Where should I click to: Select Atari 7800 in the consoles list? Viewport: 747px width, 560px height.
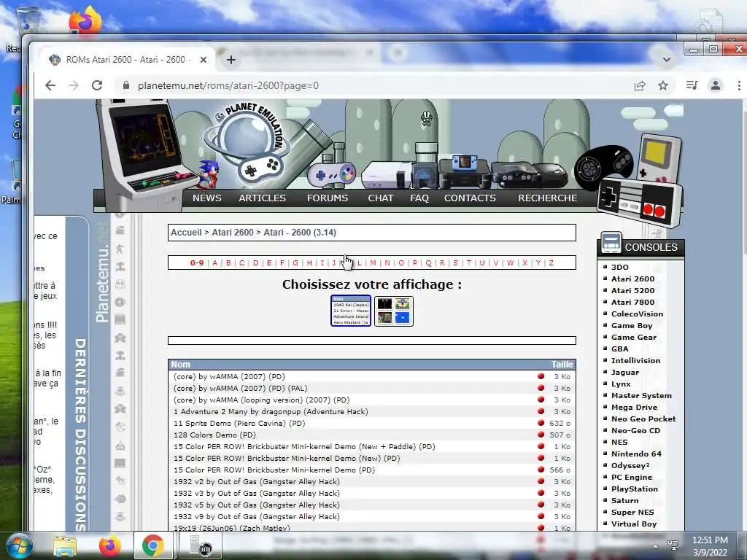(x=632, y=302)
